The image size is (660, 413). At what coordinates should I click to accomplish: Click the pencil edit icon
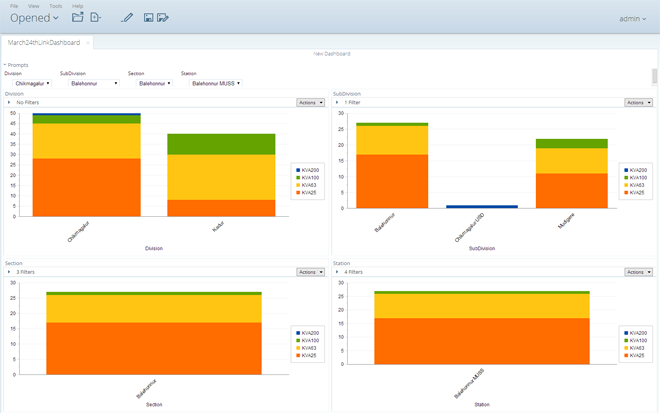[127, 17]
